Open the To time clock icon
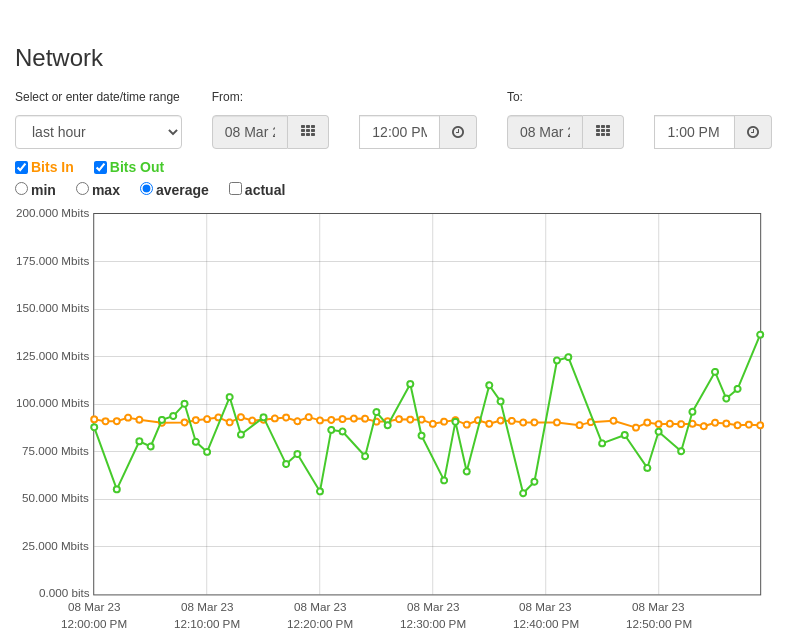 [x=753, y=132]
